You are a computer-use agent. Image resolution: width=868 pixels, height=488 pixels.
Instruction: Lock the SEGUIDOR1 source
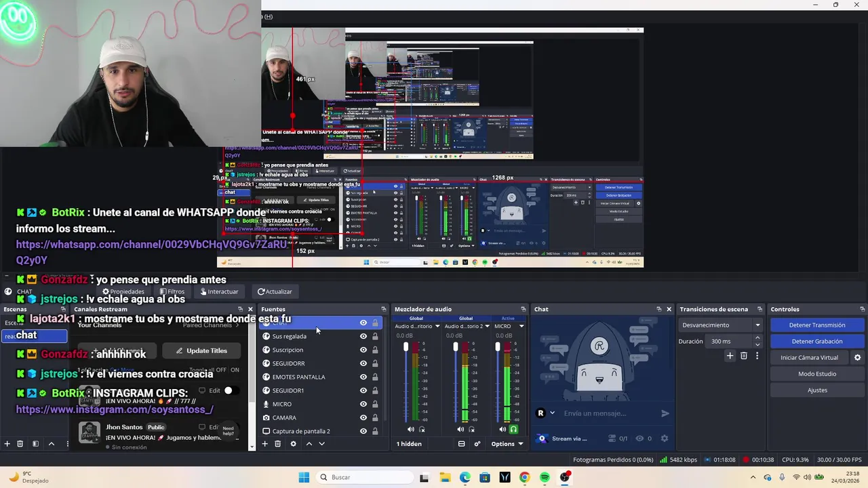(375, 390)
